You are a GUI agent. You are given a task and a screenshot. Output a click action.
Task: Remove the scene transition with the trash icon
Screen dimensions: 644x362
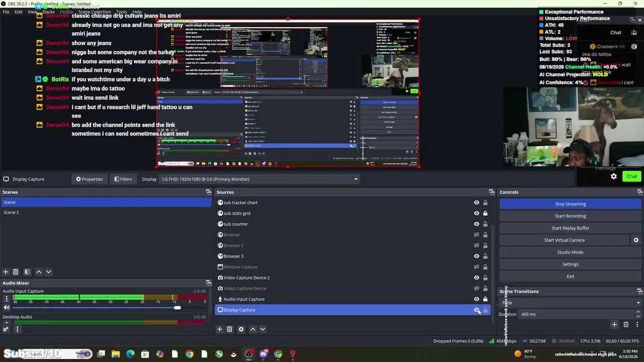click(x=626, y=325)
